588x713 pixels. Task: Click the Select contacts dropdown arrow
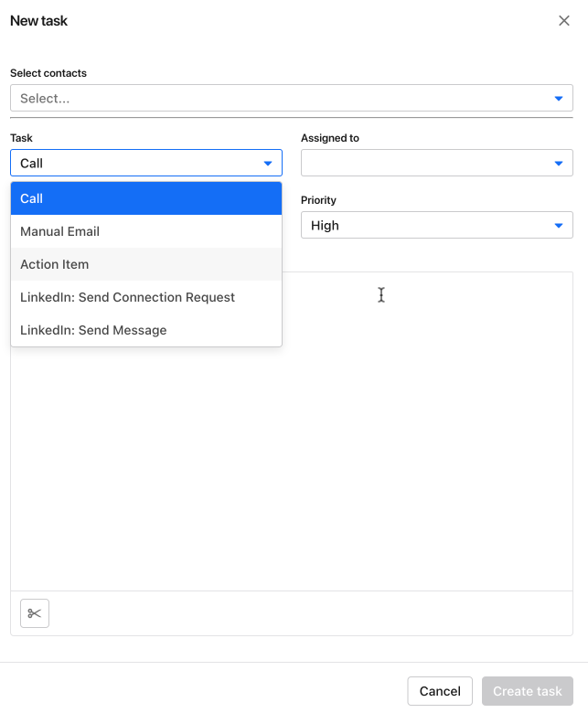click(558, 98)
